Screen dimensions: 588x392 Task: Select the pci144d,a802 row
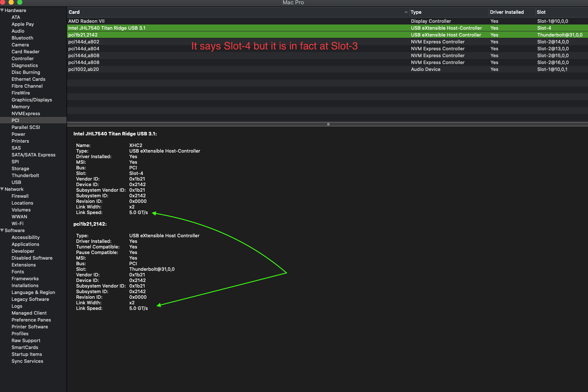pyautogui.click(x=327, y=42)
